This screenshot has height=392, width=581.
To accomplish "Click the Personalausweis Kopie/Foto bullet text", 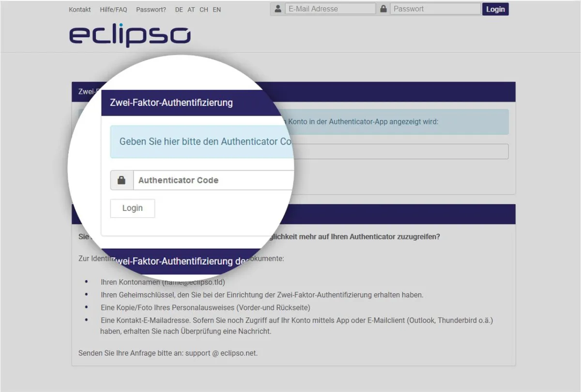I will [x=205, y=307].
